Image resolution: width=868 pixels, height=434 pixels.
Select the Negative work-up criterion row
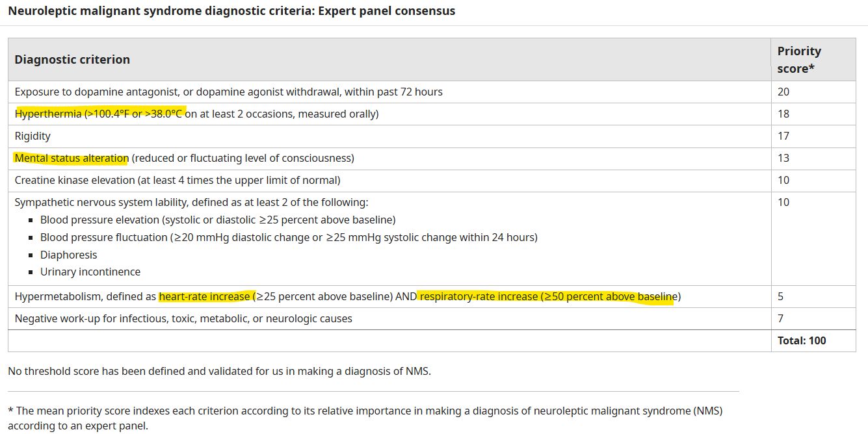[x=183, y=318]
